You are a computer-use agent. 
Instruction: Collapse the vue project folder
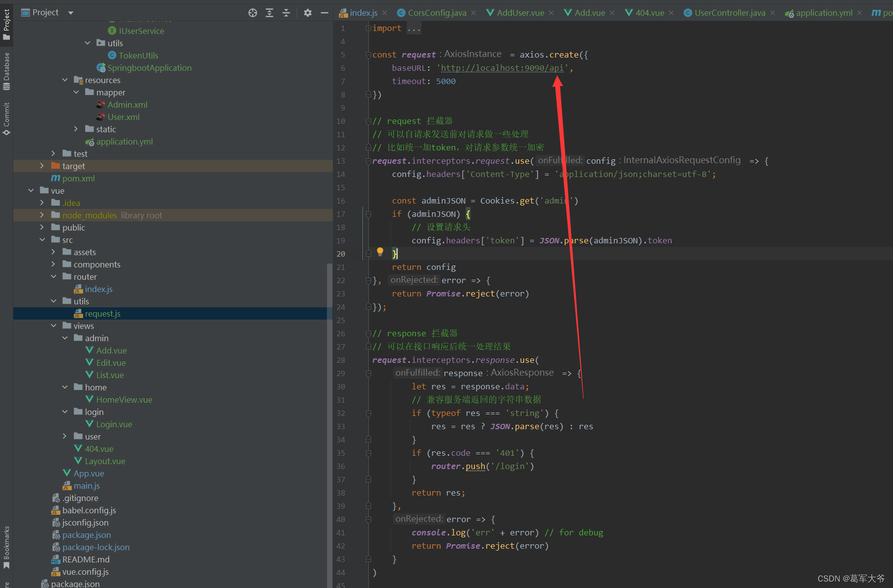point(31,190)
